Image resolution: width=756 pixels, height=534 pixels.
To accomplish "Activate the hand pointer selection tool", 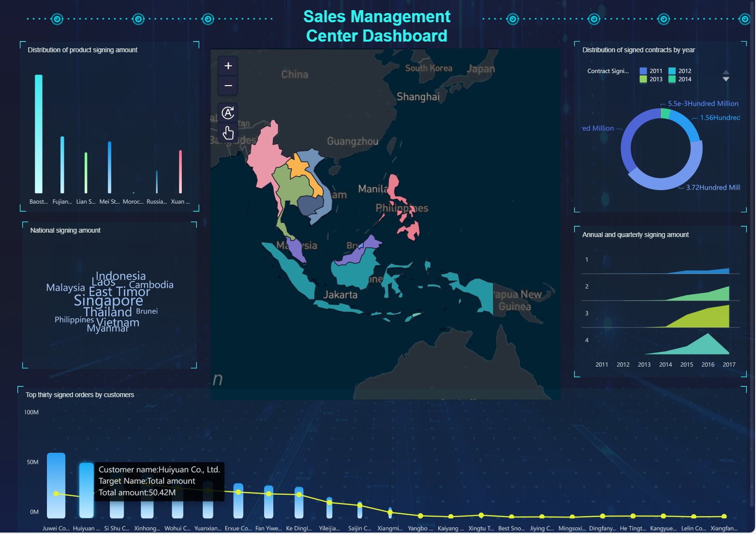I will [x=228, y=132].
